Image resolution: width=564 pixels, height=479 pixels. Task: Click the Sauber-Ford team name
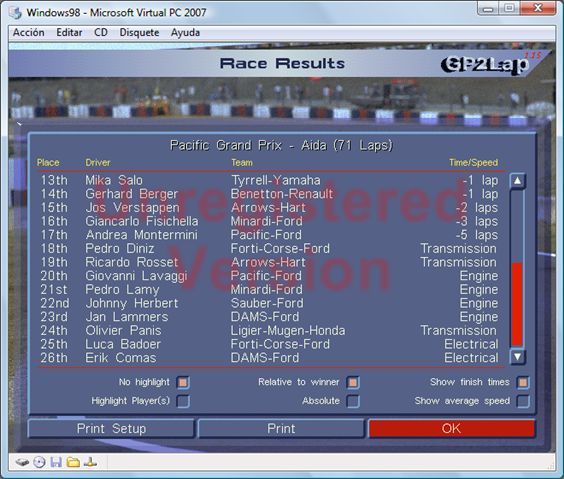267,303
